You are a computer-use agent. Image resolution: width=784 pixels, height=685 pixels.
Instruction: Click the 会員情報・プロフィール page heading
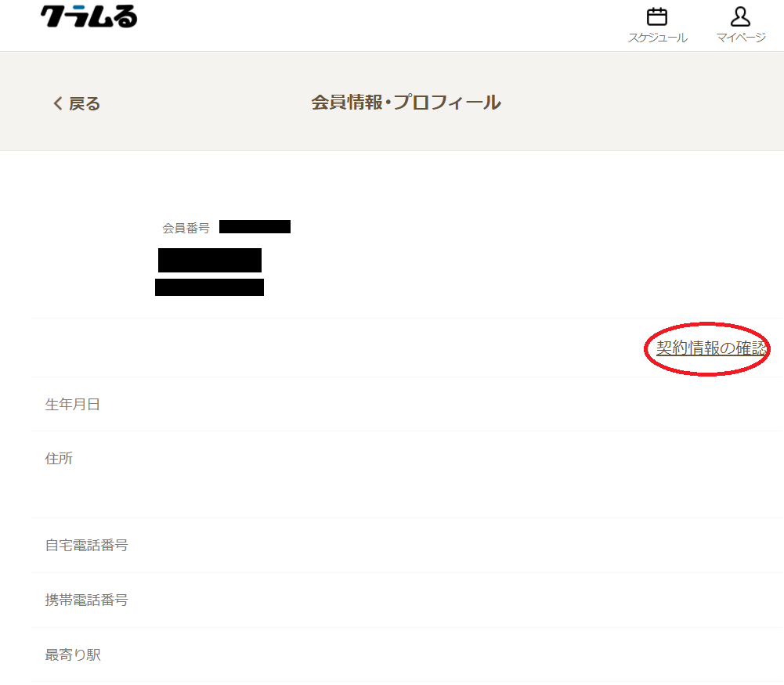(406, 103)
